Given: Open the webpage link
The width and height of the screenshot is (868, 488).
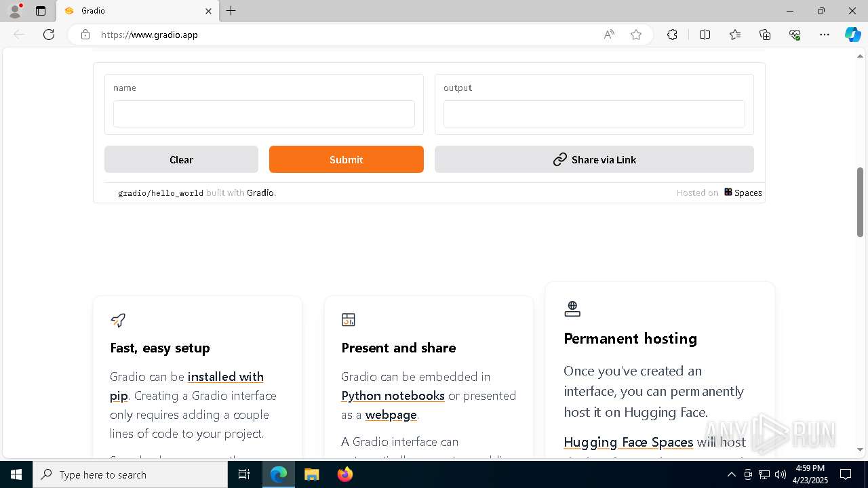Looking at the screenshot, I should (x=391, y=415).
